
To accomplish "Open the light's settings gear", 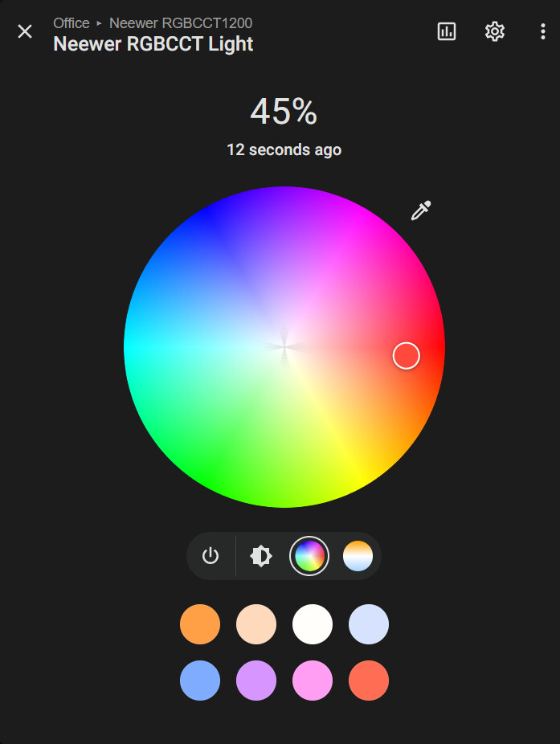I will [x=495, y=31].
